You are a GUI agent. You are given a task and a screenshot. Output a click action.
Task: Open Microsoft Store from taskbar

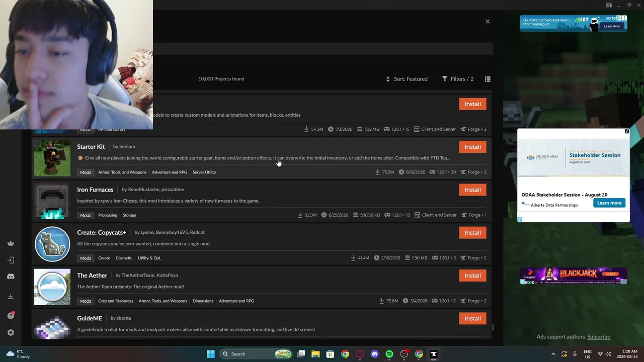(330, 354)
